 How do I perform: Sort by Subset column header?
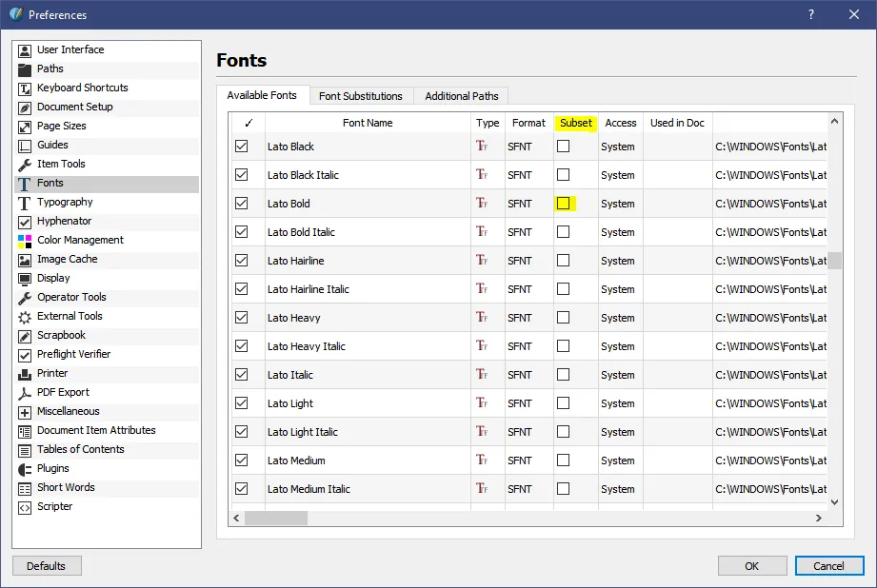(575, 123)
